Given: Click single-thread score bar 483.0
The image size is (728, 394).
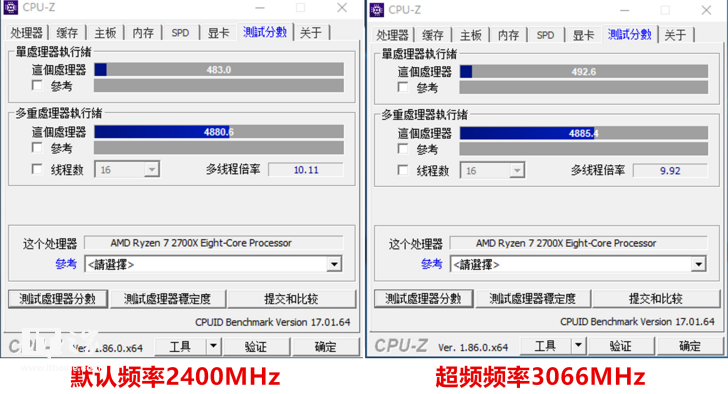Looking at the screenshot, I should 219,70.
